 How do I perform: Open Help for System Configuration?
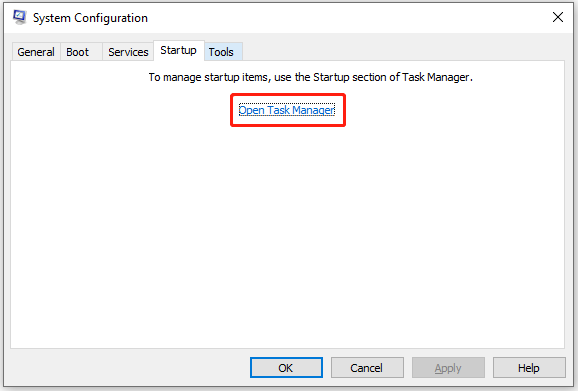[529, 367]
